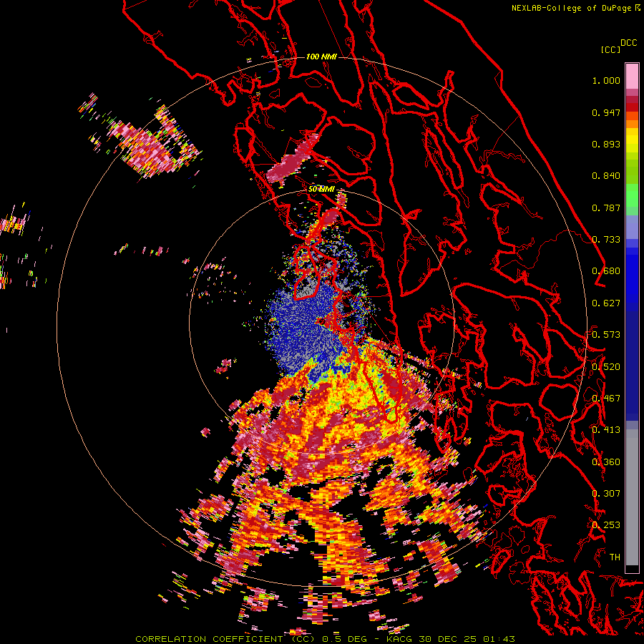Click the [CC] unit label
This screenshot has height=644, width=644.
pos(610,49)
